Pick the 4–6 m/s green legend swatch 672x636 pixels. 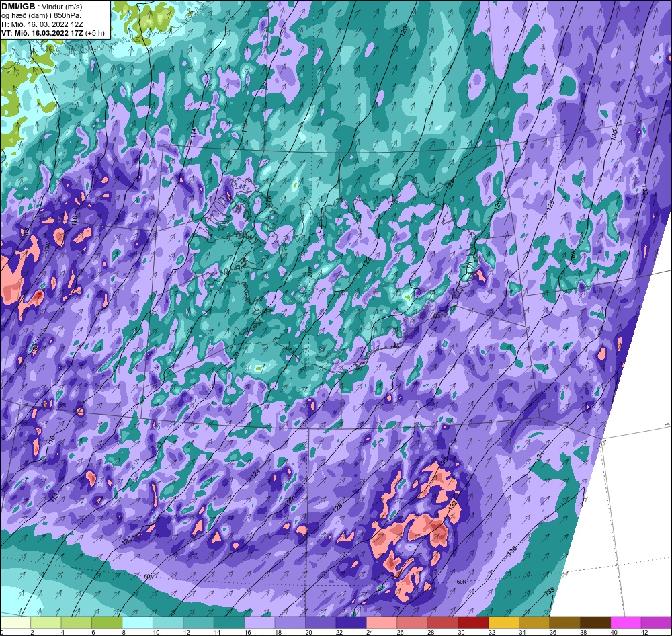[x=77, y=623]
